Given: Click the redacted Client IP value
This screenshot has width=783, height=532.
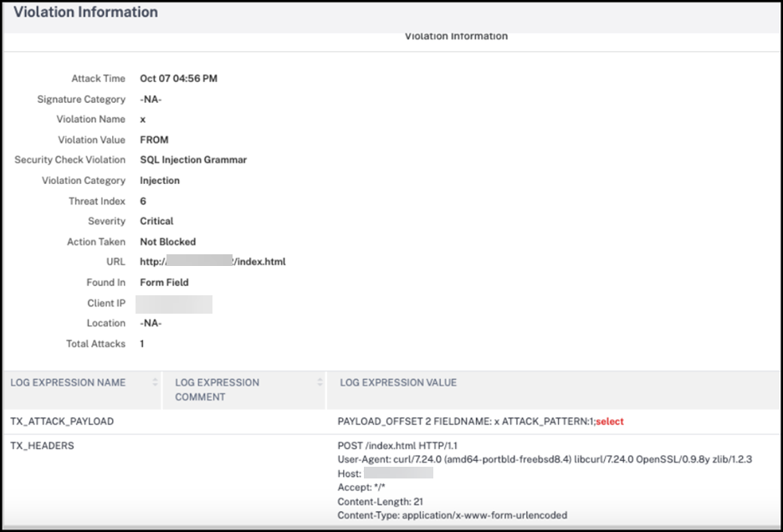Looking at the screenshot, I should (174, 304).
